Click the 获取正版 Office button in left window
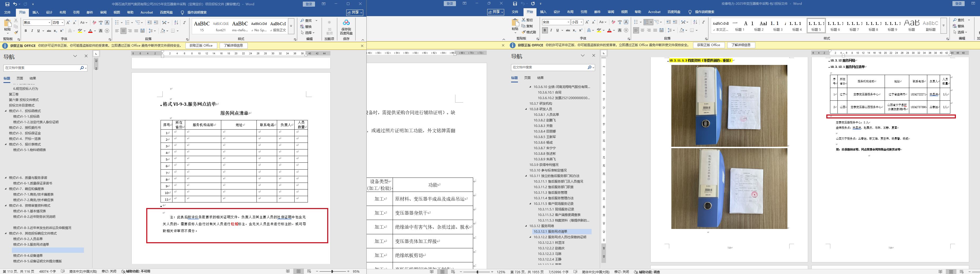This screenshot has width=980, height=274. click(201, 46)
